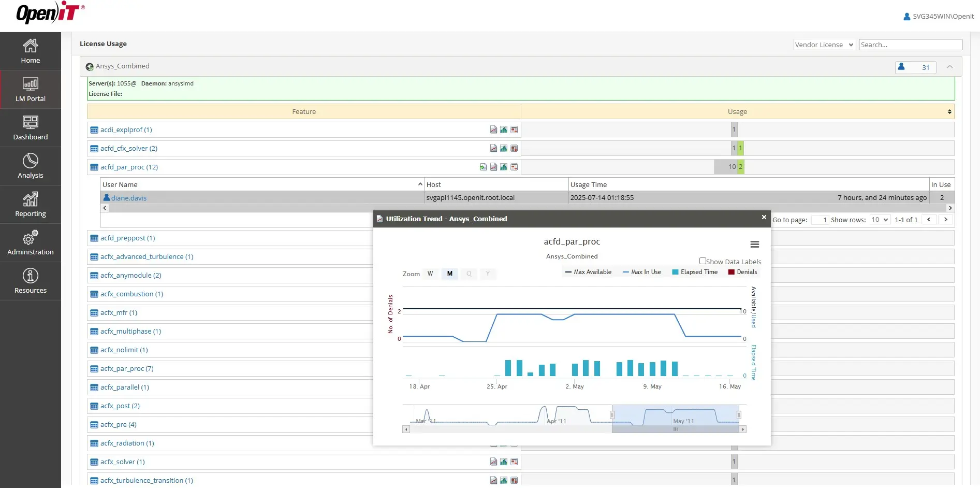
Task: Set chart zoom to M
Action: tap(450, 274)
